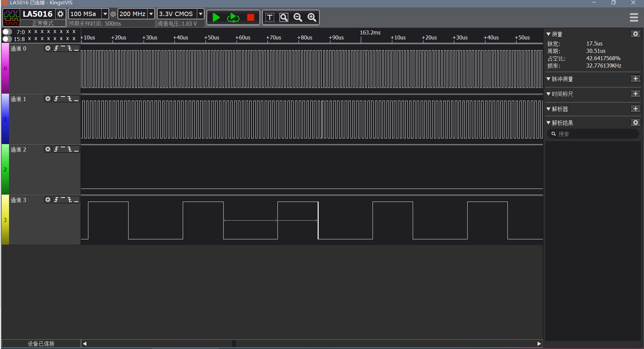Zoom out the waveform view
The image size is (644, 349).
(x=298, y=17)
